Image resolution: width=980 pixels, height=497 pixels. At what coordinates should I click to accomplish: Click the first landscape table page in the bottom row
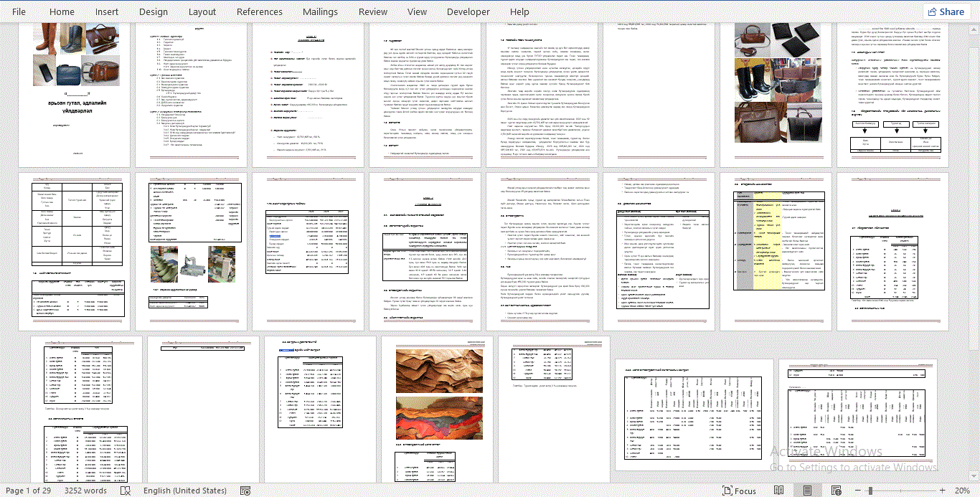coord(693,415)
